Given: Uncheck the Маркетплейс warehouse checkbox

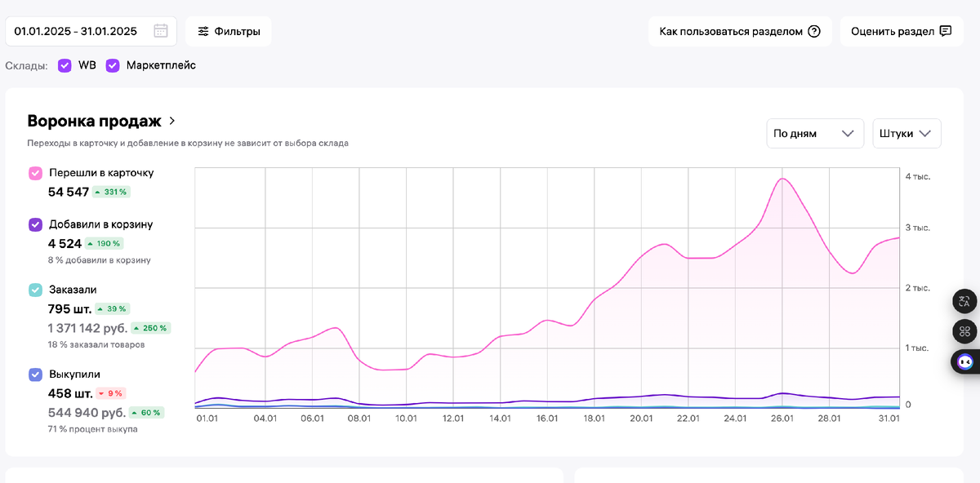Looking at the screenshot, I should pos(113,65).
